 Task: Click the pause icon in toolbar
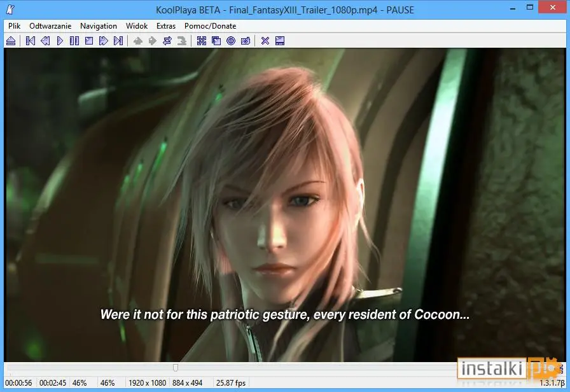click(x=74, y=41)
